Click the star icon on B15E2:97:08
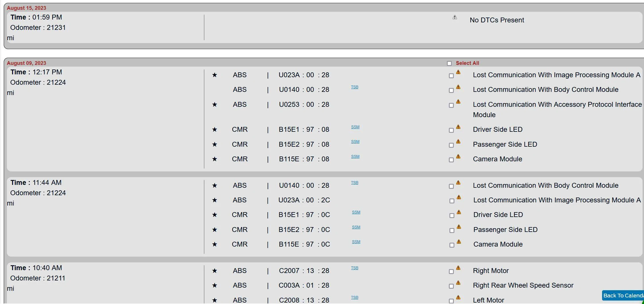This screenshot has height=304, width=644. (214, 144)
